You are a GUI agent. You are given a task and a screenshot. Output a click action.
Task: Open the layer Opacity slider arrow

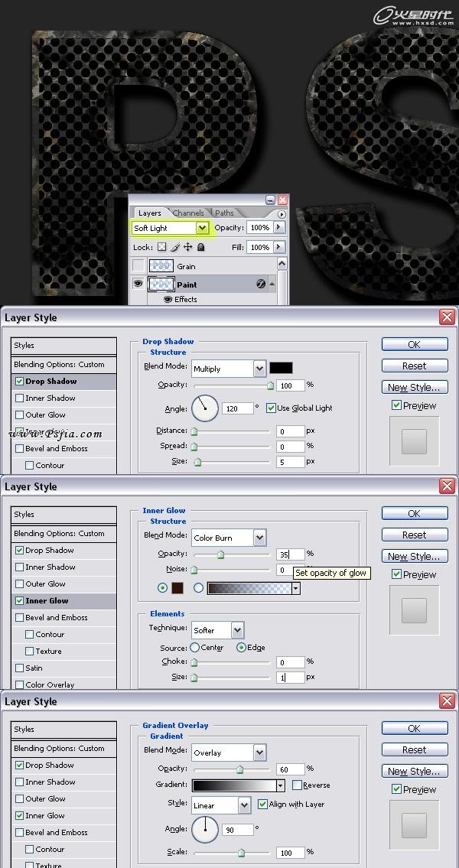click(278, 228)
